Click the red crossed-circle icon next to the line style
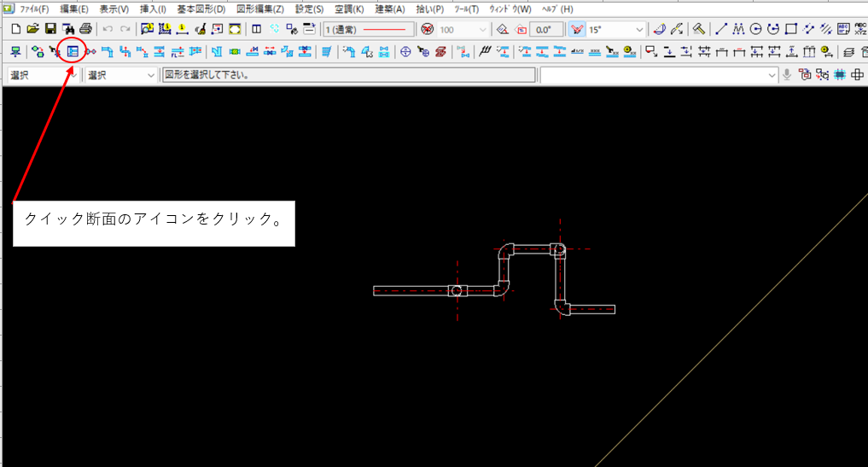 [x=427, y=29]
